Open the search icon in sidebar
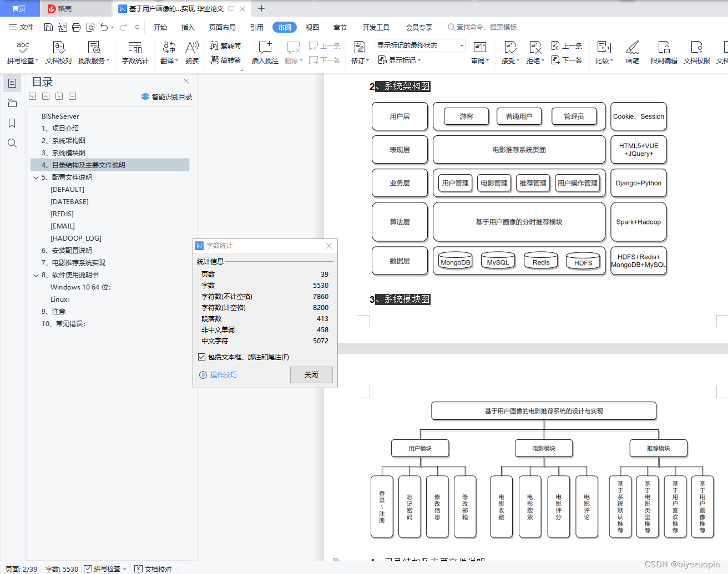 12,143
